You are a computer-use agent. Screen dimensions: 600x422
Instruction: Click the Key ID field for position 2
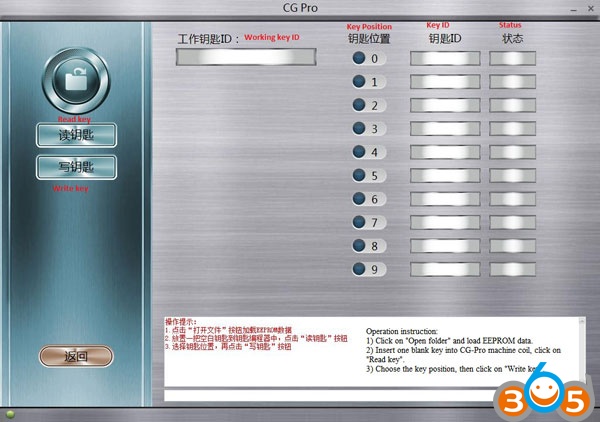click(x=445, y=105)
